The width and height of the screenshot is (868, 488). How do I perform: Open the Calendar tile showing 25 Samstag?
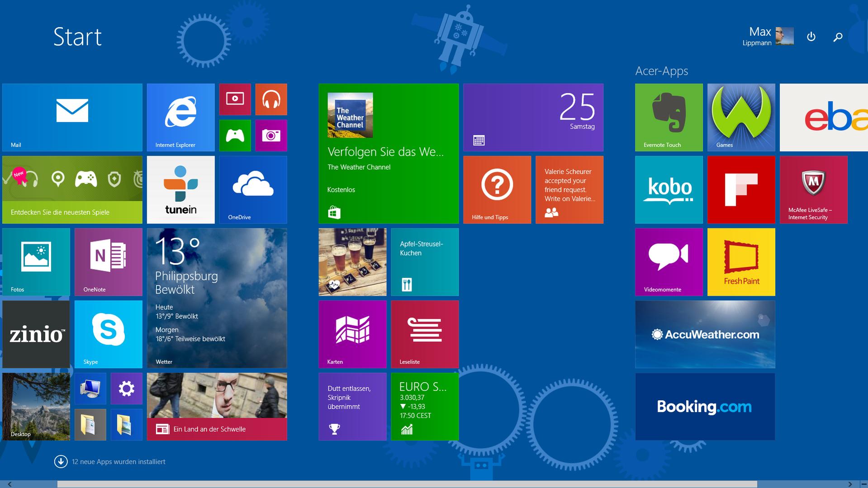pyautogui.click(x=534, y=118)
